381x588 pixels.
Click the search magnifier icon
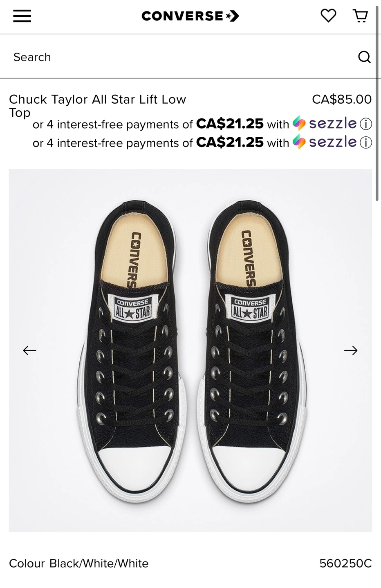click(x=364, y=57)
